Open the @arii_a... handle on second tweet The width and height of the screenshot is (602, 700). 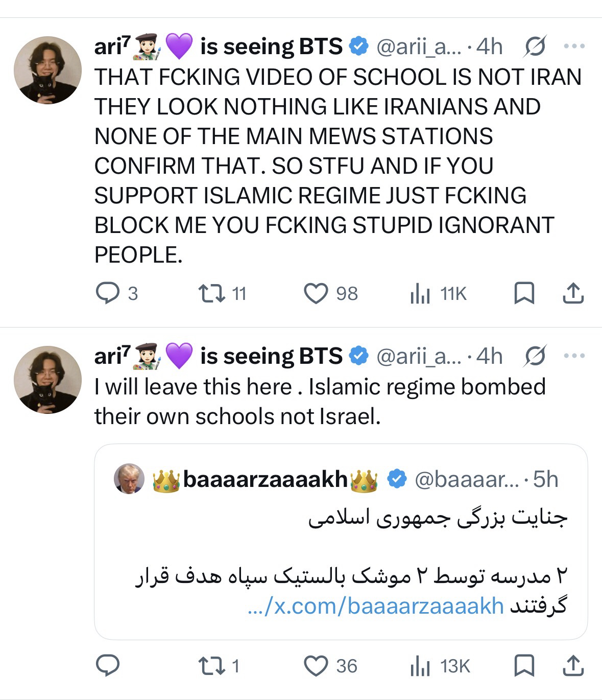[418, 356]
